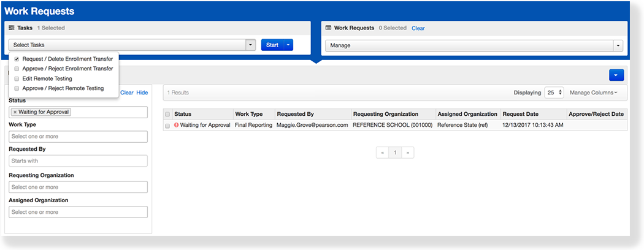
Task: Expand the Select Tasks dropdown
Action: click(250, 45)
